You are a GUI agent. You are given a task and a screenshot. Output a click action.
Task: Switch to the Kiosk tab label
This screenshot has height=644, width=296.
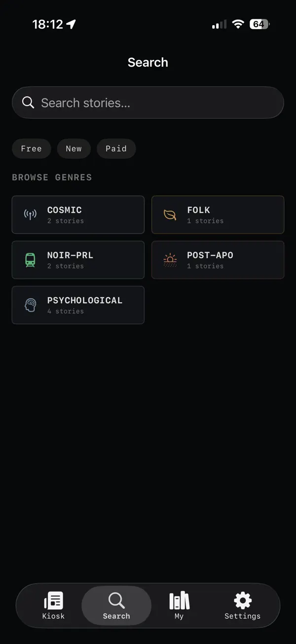click(x=53, y=616)
